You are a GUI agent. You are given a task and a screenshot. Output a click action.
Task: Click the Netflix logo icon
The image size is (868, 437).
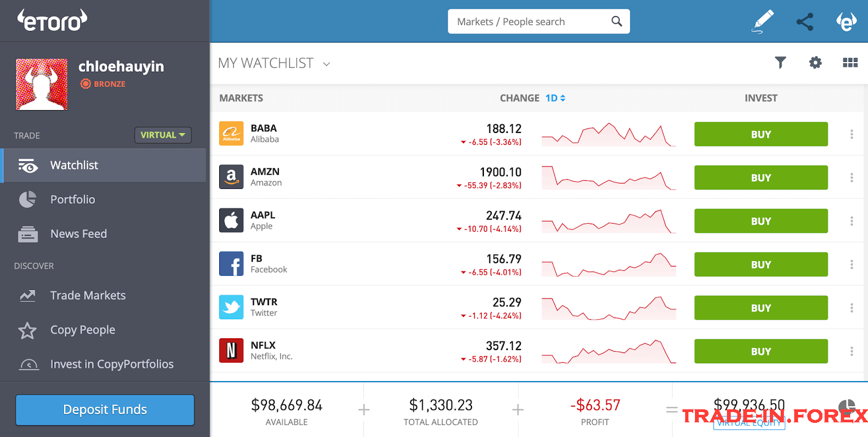[231, 351]
